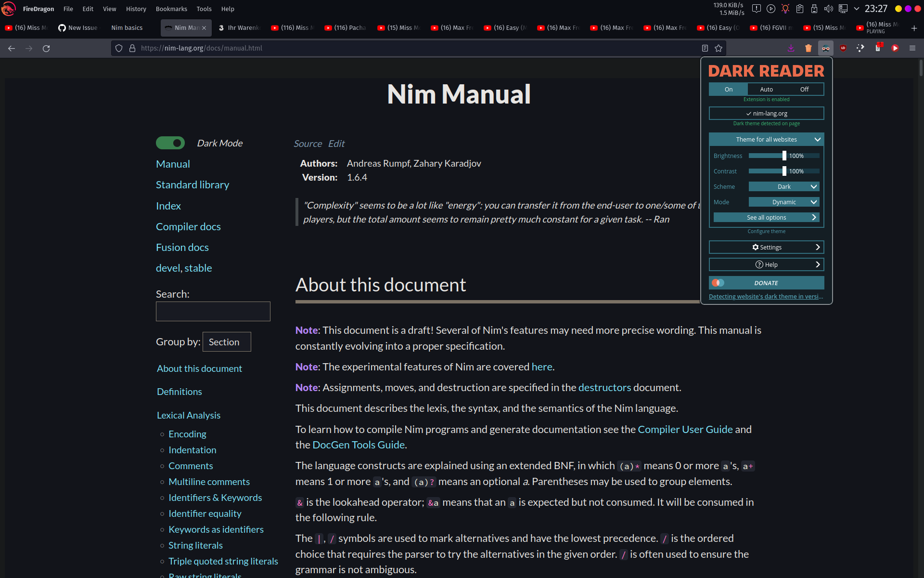Open the History menu

(136, 9)
